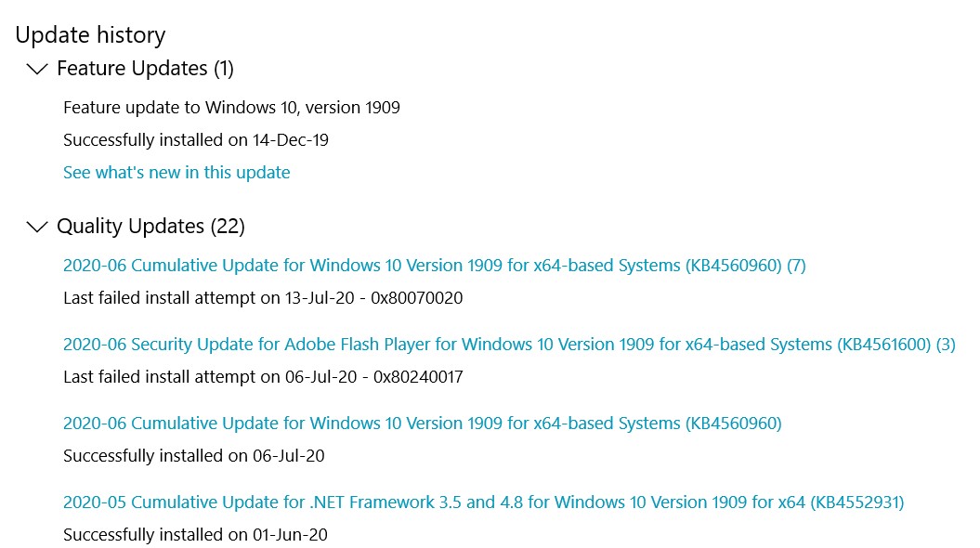
Task: Click the (7) attempt count on the first update
Action: pyautogui.click(x=796, y=266)
